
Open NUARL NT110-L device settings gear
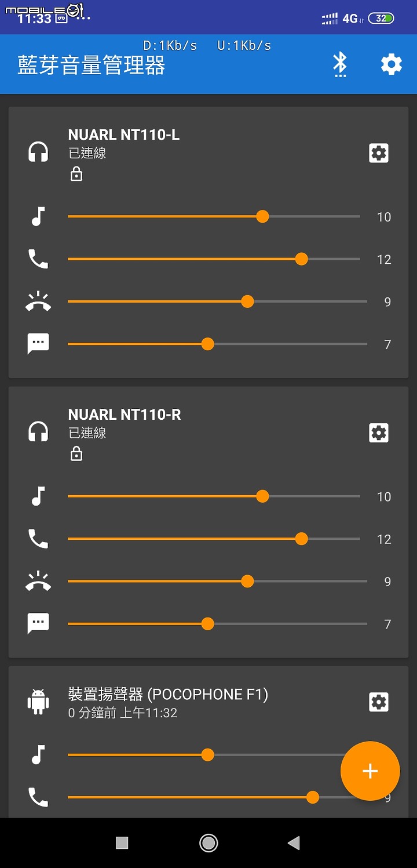tap(379, 153)
